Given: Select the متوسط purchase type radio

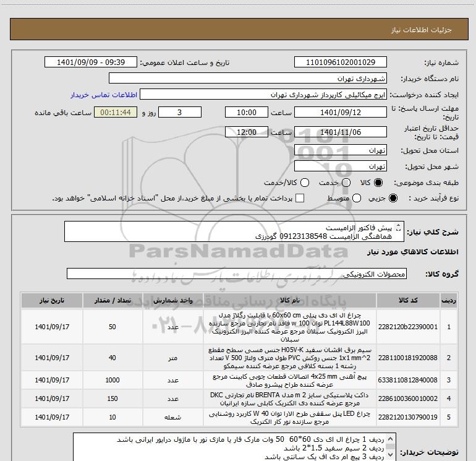Looking at the screenshot, I should pos(357,198).
